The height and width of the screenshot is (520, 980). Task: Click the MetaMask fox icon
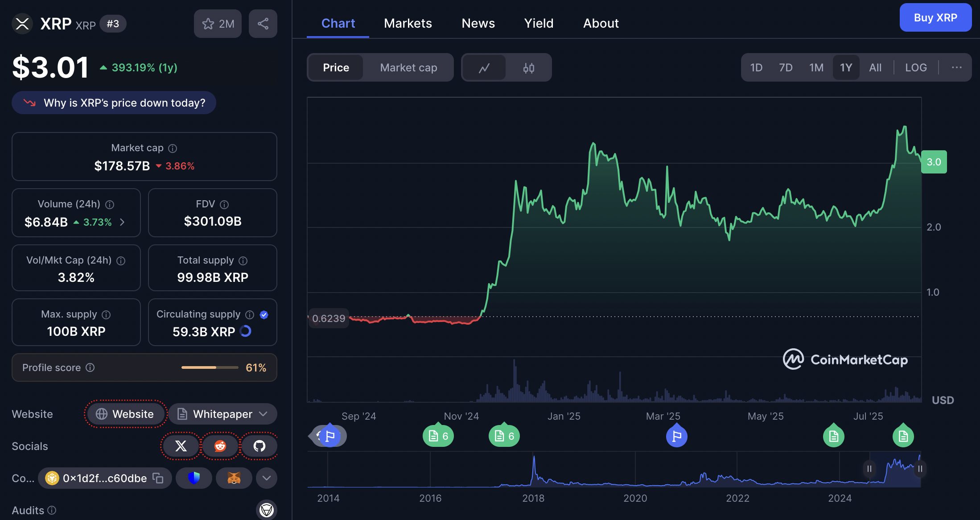point(234,478)
